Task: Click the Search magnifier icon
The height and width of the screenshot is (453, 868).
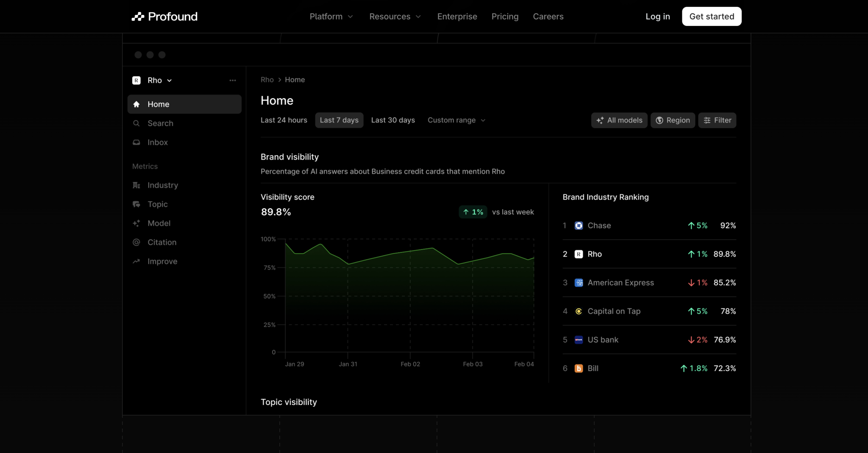Action: coord(136,123)
